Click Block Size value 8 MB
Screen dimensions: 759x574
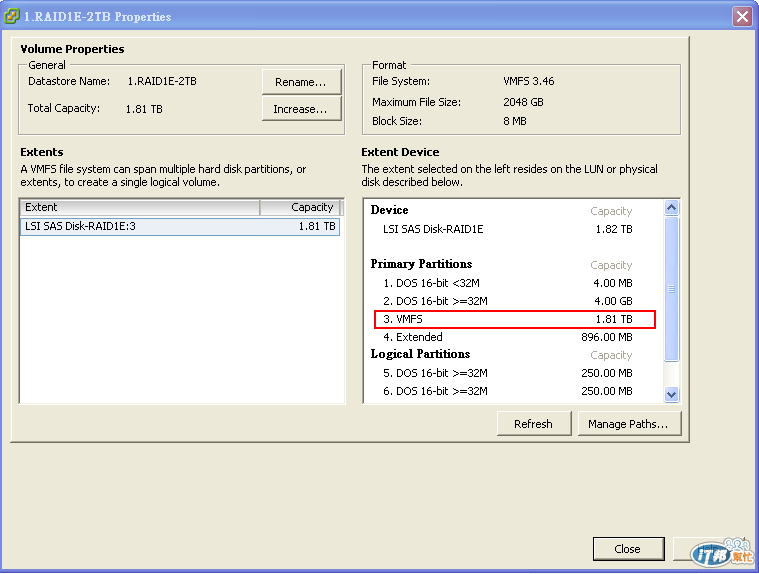[x=515, y=121]
